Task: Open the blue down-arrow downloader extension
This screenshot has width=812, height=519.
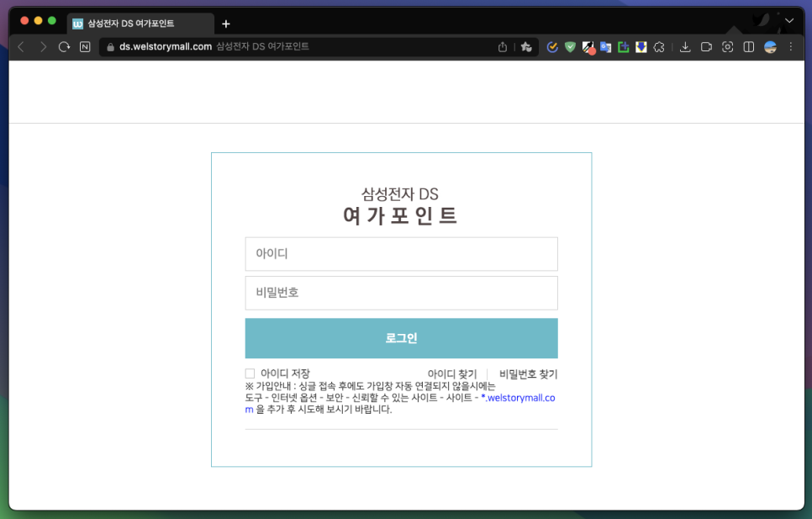Action: (641, 47)
